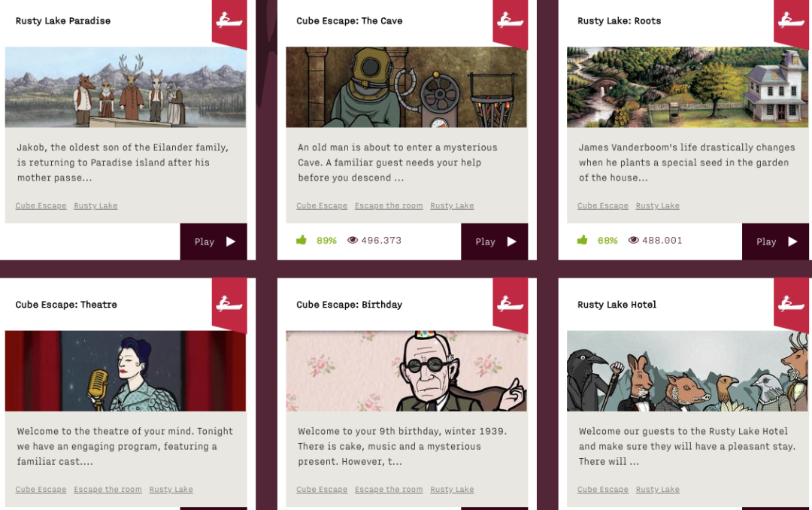
Task: Click the boat ribbon icon on Cube Escape: Theatre
Action: click(x=229, y=304)
